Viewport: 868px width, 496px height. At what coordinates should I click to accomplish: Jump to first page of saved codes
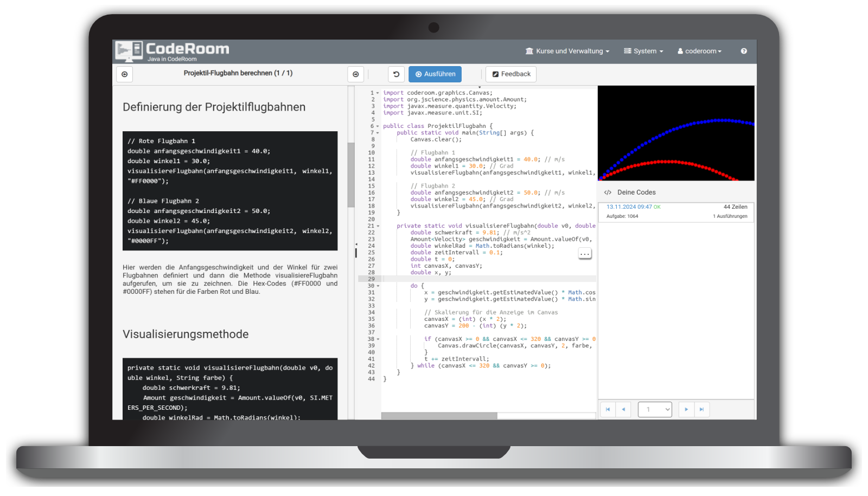coord(608,409)
